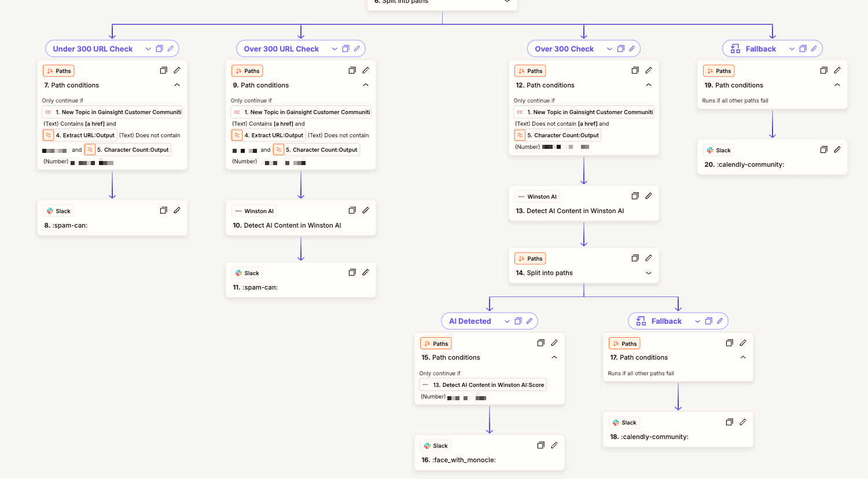Copy step 8 :spam-can: Slack step
Viewport: 868px width, 479px height.
click(163, 211)
